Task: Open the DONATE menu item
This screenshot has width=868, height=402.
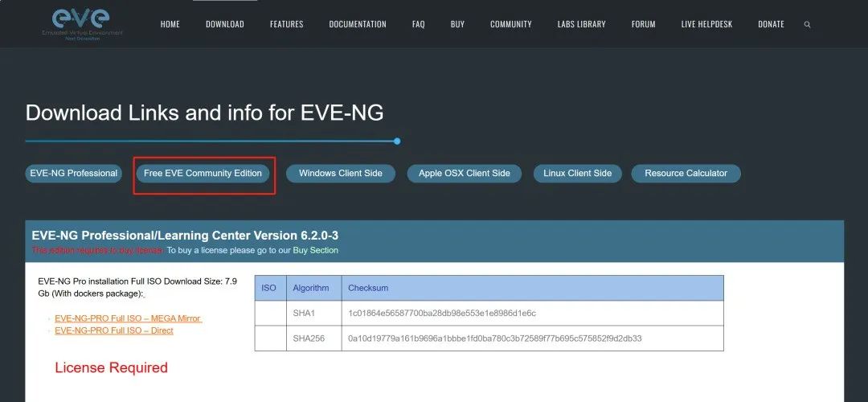Action: [771, 24]
